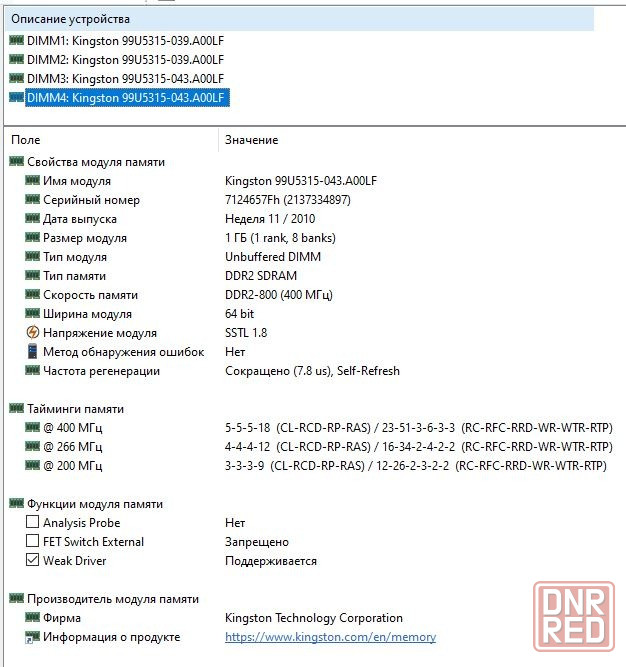The height and width of the screenshot is (667, 626).
Task: Click the icon next to Тип памяти
Action: coord(32,275)
